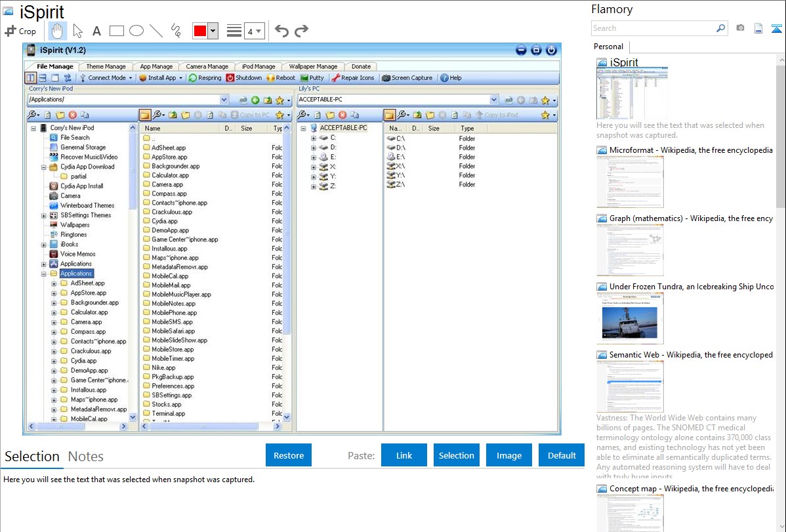Open the Concept map snapshot title

[x=692, y=489]
